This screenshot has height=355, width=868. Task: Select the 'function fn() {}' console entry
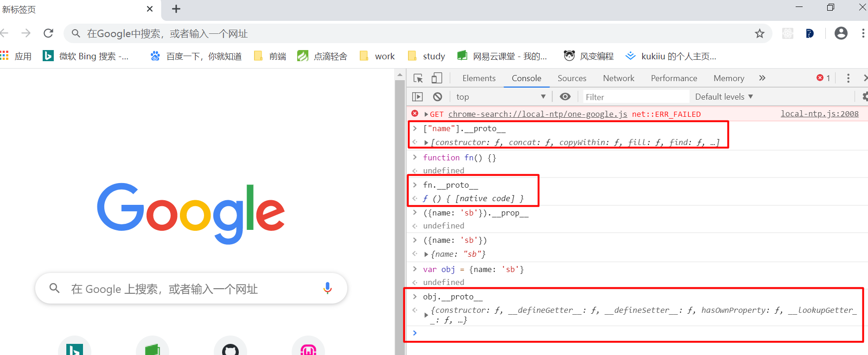(x=460, y=158)
